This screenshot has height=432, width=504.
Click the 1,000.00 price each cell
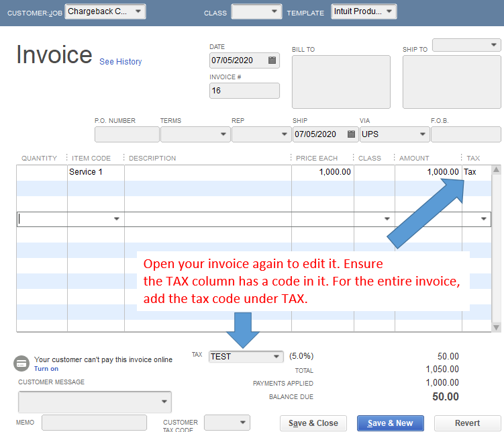(323, 172)
